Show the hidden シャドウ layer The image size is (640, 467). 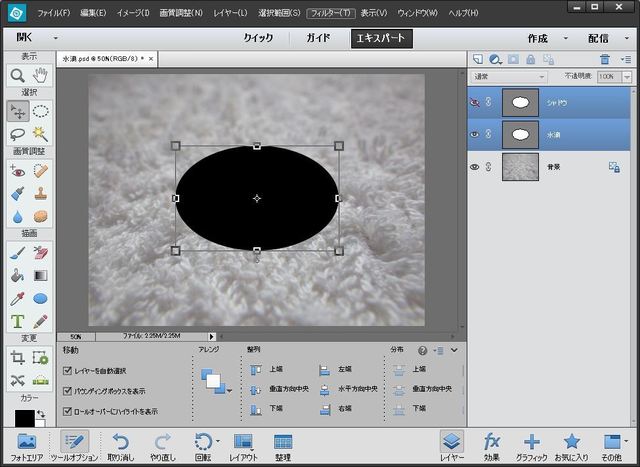pos(474,101)
